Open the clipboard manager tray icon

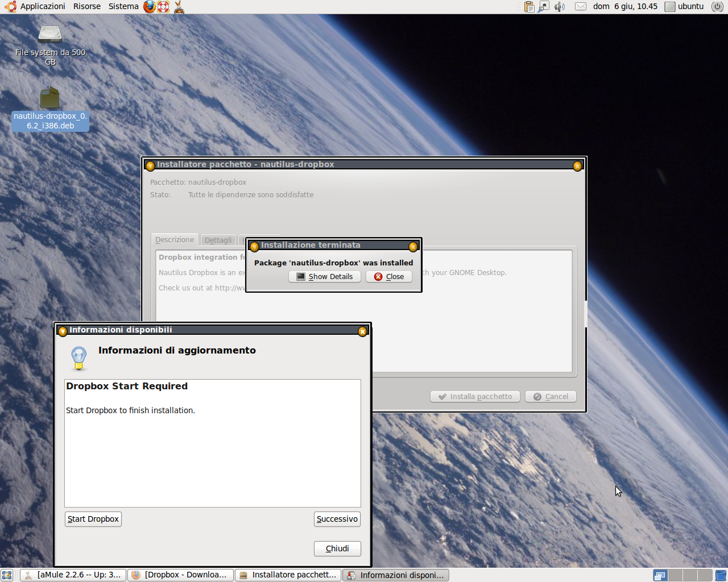(529, 7)
